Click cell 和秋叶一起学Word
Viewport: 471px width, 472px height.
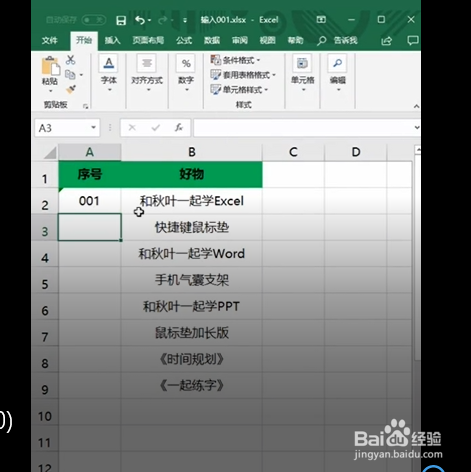pyautogui.click(x=192, y=254)
